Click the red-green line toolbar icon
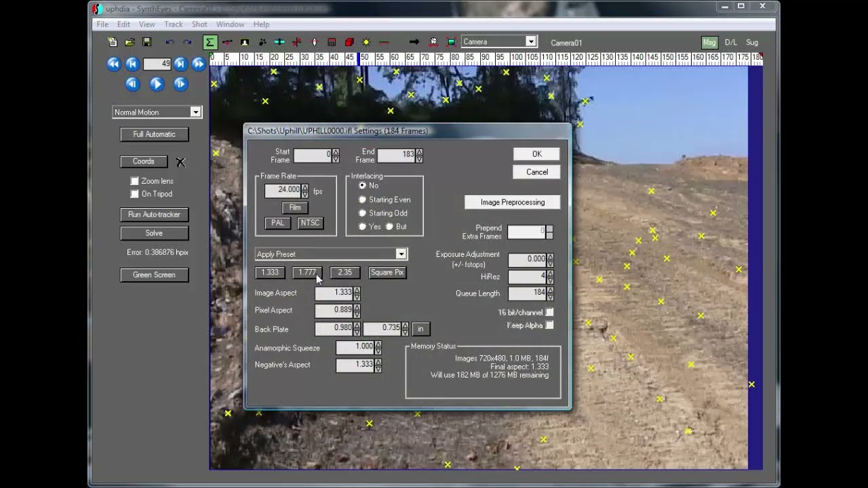 click(x=384, y=42)
